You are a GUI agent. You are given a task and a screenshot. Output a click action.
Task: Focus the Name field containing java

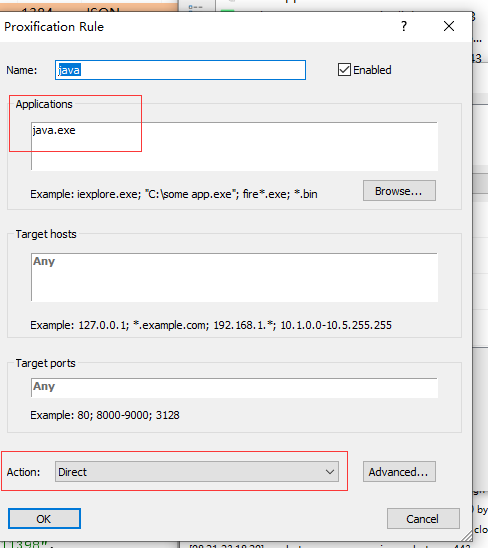coord(180,70)
